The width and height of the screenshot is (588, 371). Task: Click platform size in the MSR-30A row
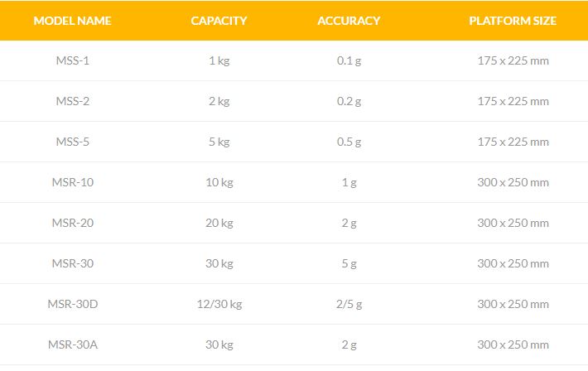[x=513, y=344]
